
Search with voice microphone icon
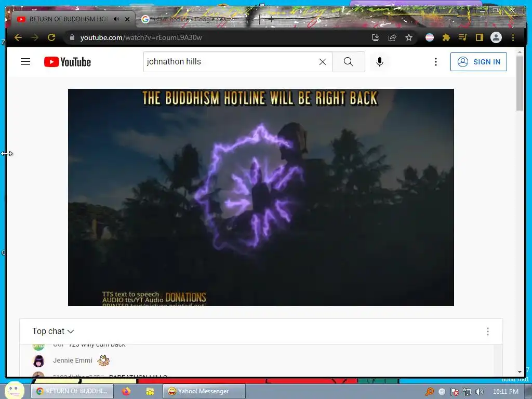tap(380, 62)
